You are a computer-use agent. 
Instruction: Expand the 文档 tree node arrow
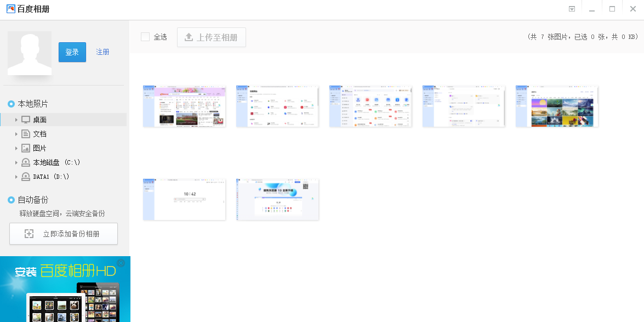pos(16,134)
